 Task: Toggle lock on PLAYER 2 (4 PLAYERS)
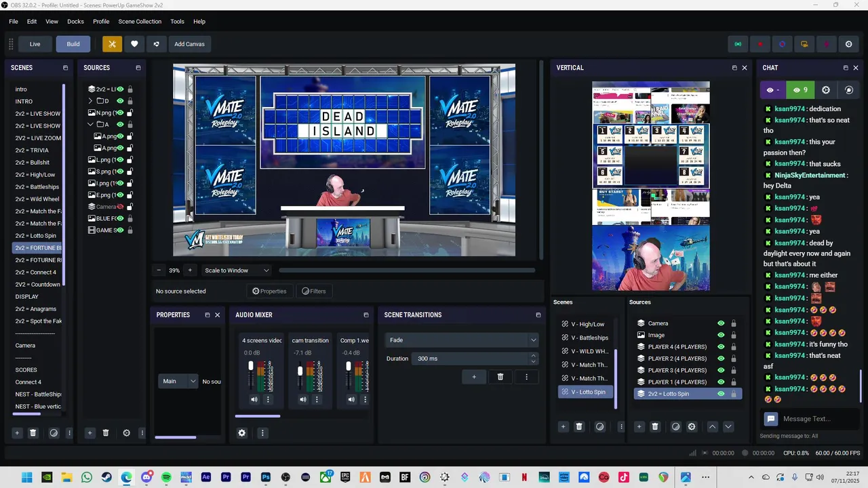(733, 359)
